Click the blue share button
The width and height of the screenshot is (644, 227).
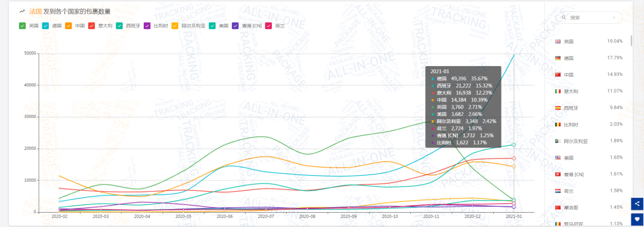[x=637, y=204]
